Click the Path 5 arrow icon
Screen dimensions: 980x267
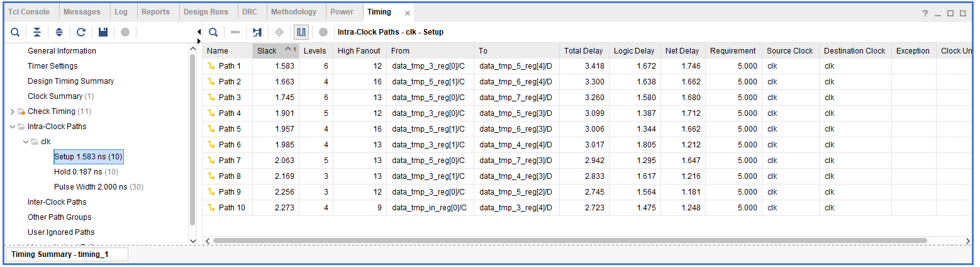click(211, 129)
